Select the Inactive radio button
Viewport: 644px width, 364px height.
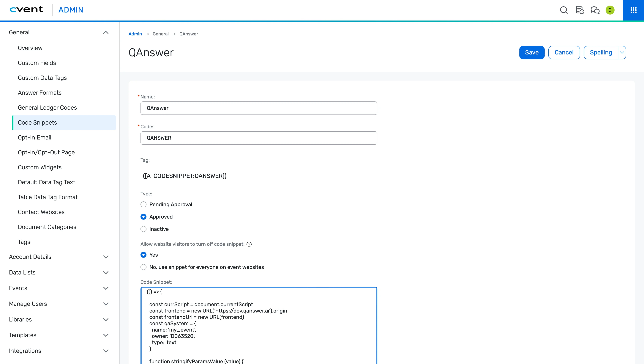[x=143, y=229]
